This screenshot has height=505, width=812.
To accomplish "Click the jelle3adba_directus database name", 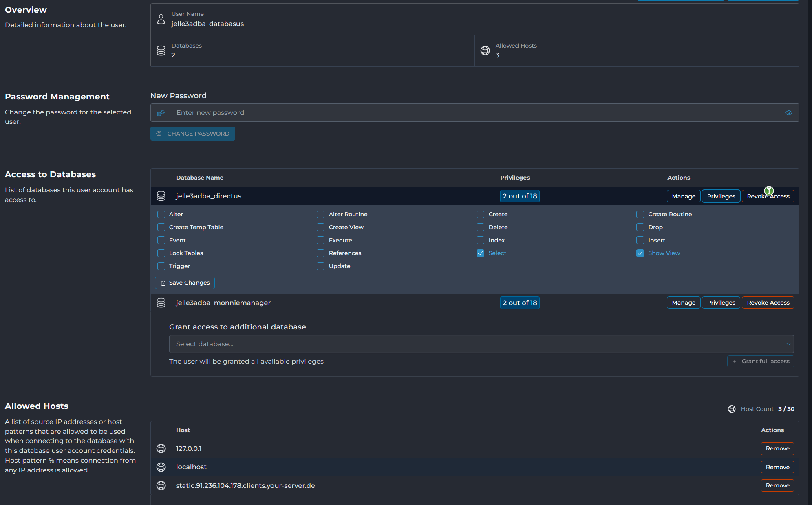I will [x=209, y=196].
